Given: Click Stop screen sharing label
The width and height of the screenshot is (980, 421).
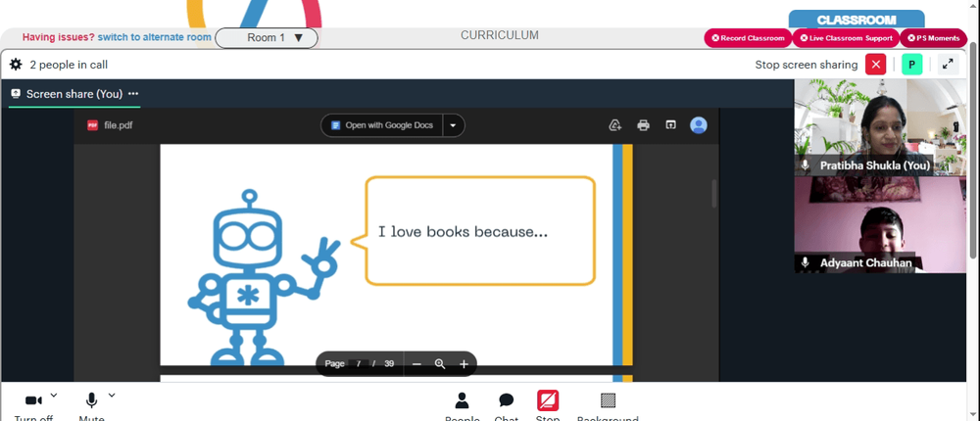Looking at the screenshot, I should [807, 65].
